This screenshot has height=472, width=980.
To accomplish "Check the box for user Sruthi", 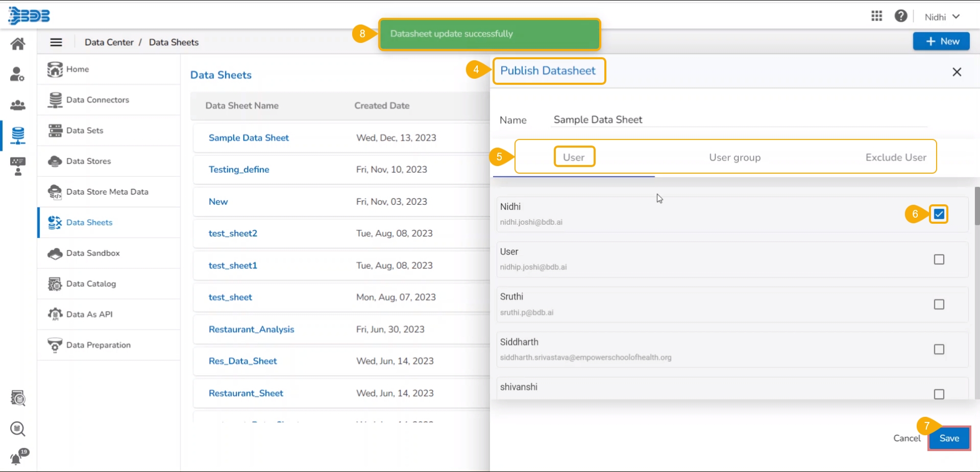I will click(x=939, y=304).
